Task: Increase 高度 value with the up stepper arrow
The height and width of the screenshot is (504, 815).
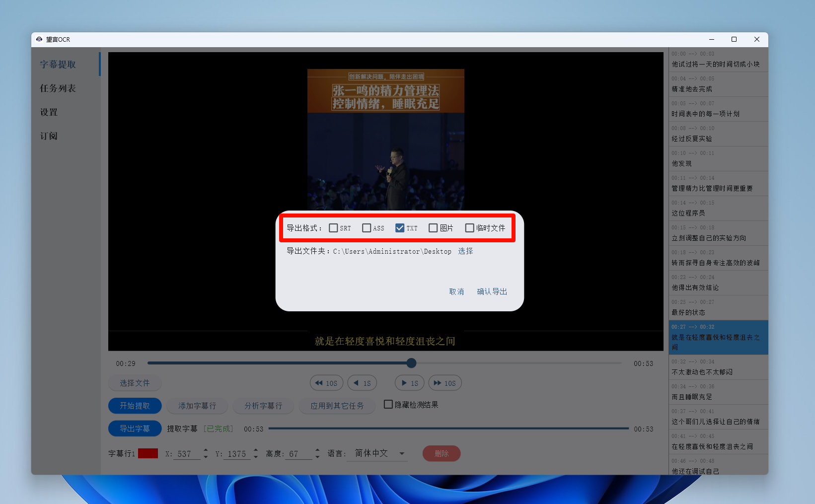Action: tap(317, 450)
